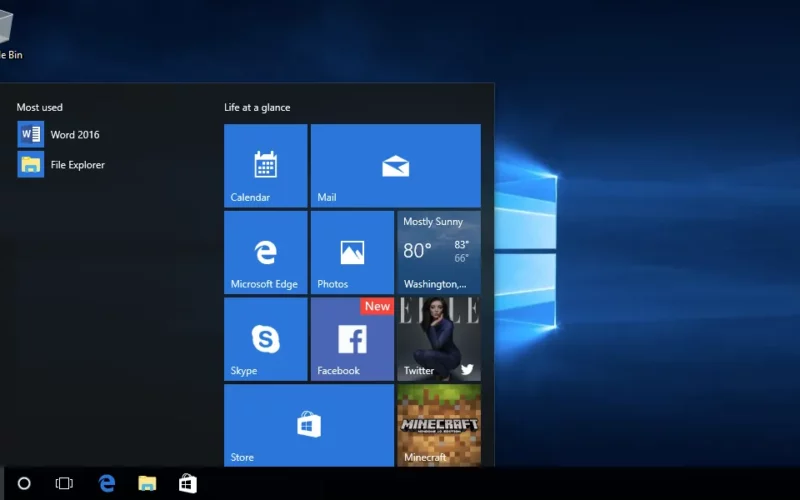This screenshot has height=500, width=800.
Task: Open Task View on the taskbar
Action: coord(64,483)
